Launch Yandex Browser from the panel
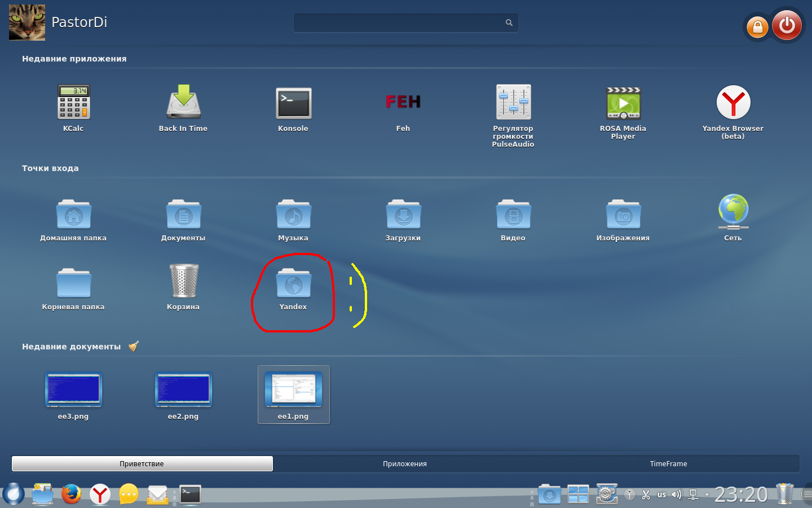This screenshot has width=812, height=508. [100, 494]
